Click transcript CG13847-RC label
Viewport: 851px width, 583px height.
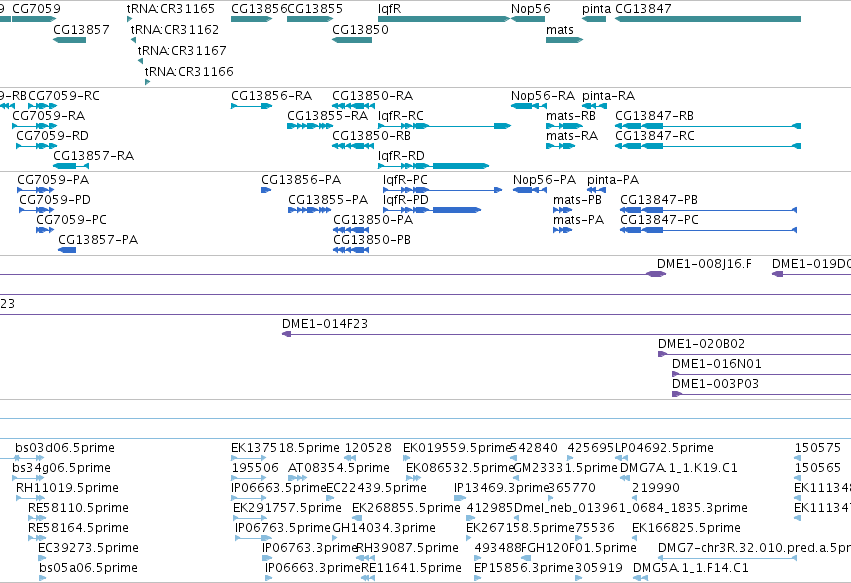655,136
